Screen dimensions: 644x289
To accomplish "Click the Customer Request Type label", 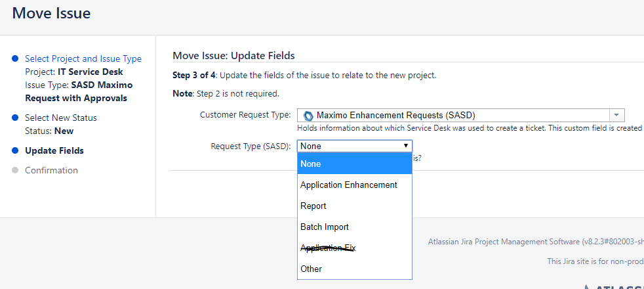I will 245,115.
